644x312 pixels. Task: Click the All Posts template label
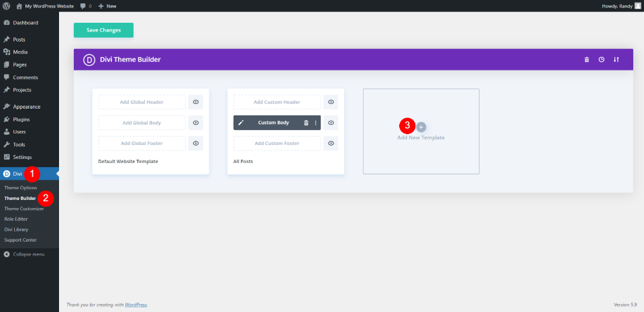point(243,162)
